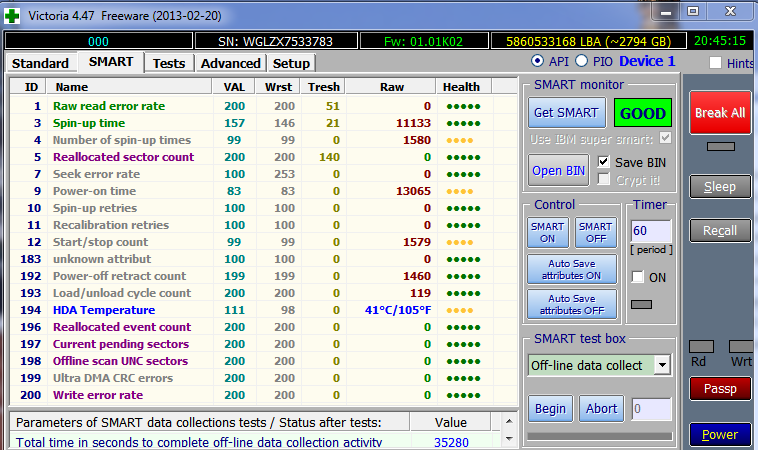Viewport: 758px width, 450px height.
Task: Click the ID column header
Action: (x=28, y=87)
